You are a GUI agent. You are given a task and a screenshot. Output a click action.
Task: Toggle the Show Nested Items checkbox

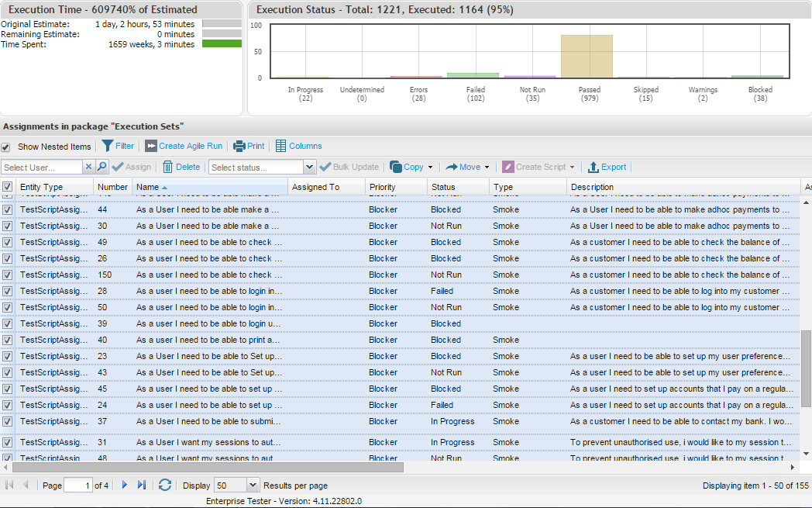tap(6, 147)
